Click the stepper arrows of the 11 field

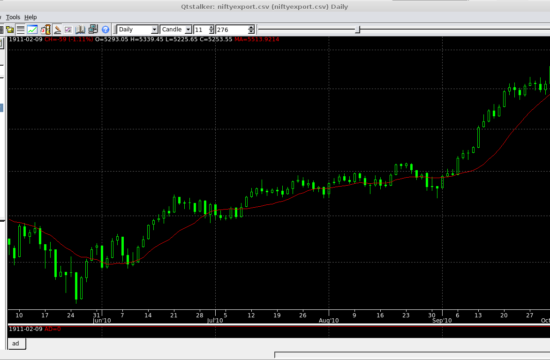click(x=211, y=30)
